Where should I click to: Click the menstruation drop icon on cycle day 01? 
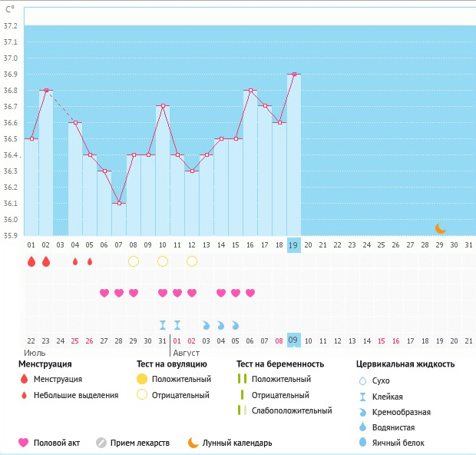pos(31,261)
